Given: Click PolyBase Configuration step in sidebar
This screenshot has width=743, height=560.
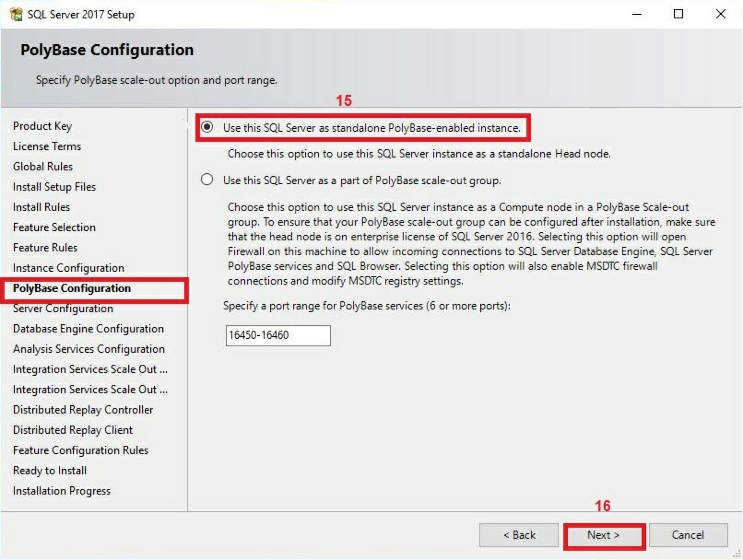Looking at the screenshot, I should 72,288.
